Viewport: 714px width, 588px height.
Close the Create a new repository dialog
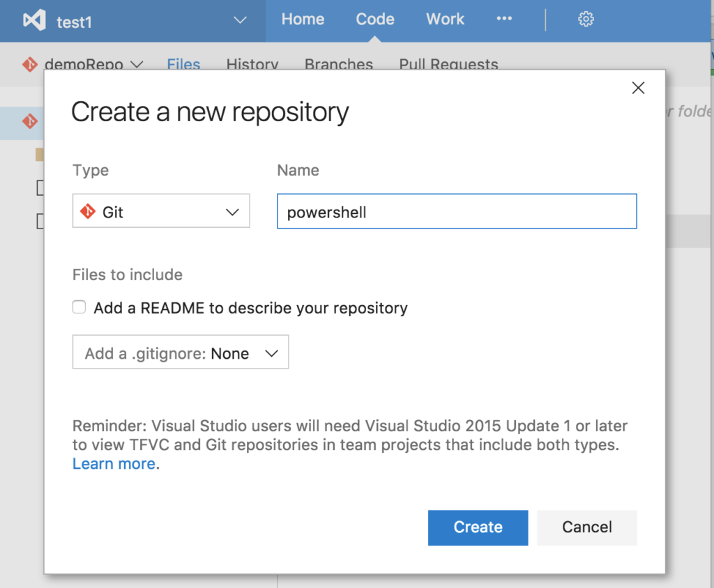tap(637, 88)
